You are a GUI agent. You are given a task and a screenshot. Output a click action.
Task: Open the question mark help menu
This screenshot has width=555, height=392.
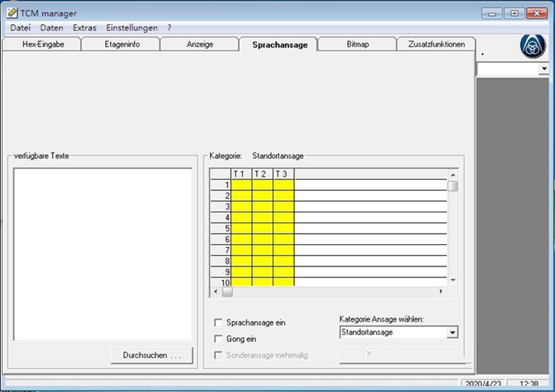[x=169, y=27]
